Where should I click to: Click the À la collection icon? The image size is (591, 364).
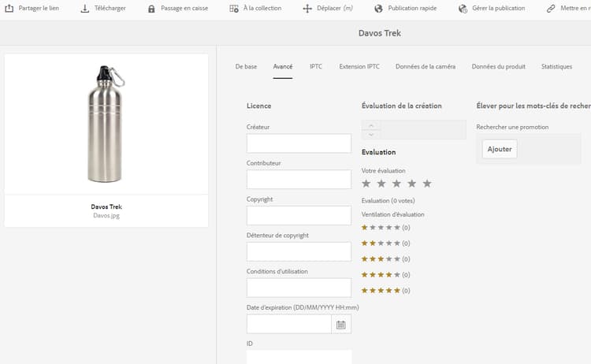click(234, 9)
